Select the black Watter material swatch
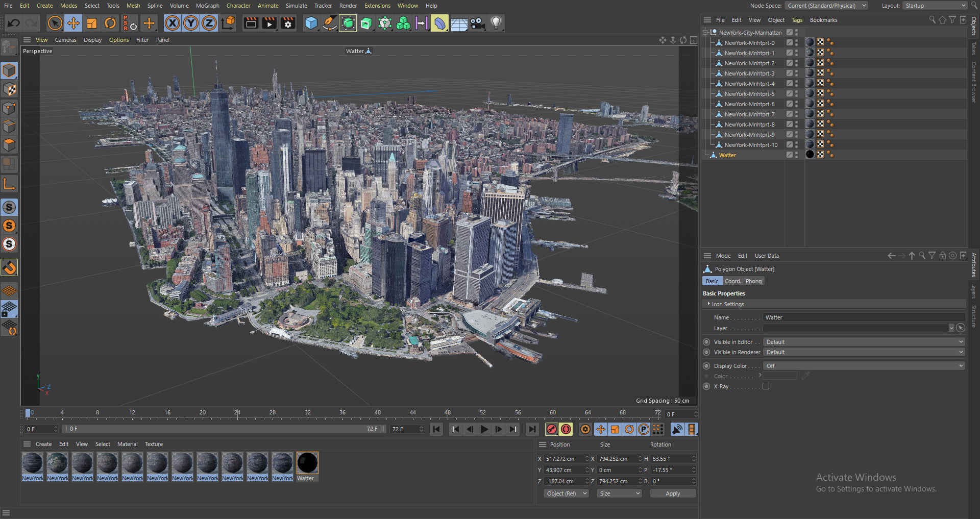Image resolution: width=980 pixels, height=519 pixels. pos(307,463)
